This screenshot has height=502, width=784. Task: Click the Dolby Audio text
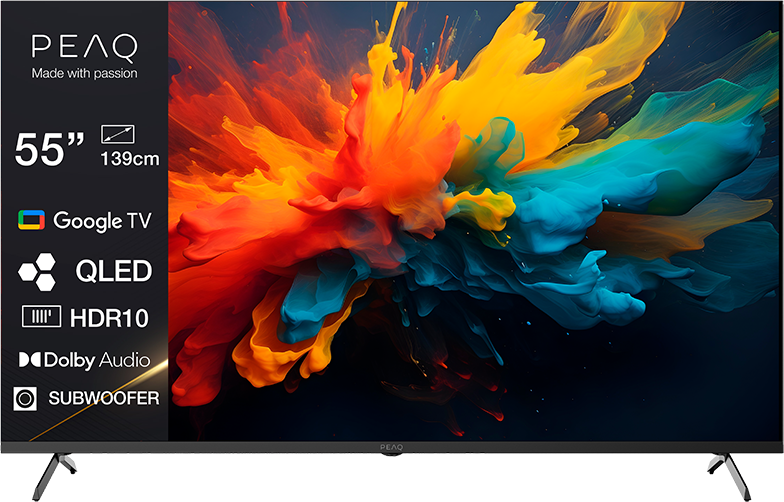97,360
